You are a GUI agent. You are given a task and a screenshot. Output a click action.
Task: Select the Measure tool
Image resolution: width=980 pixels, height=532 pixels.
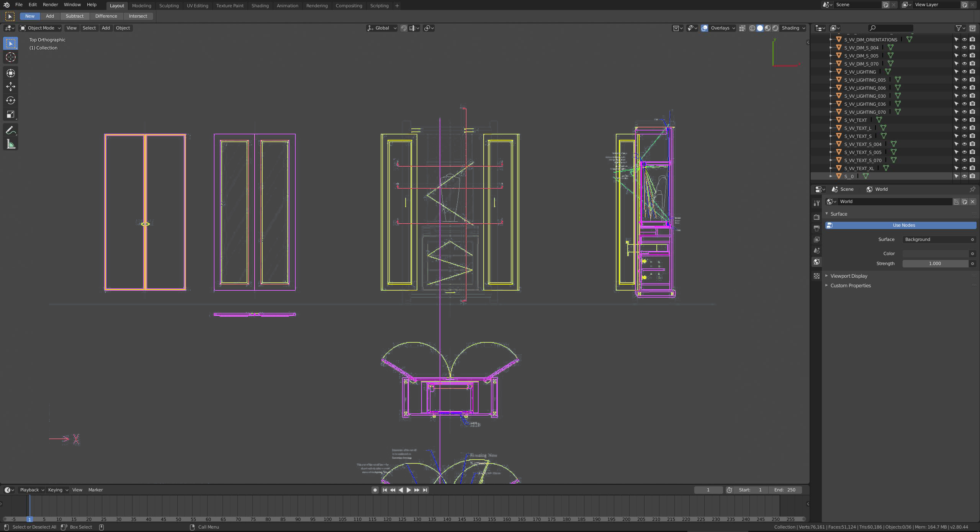click(x=10, y=144)
